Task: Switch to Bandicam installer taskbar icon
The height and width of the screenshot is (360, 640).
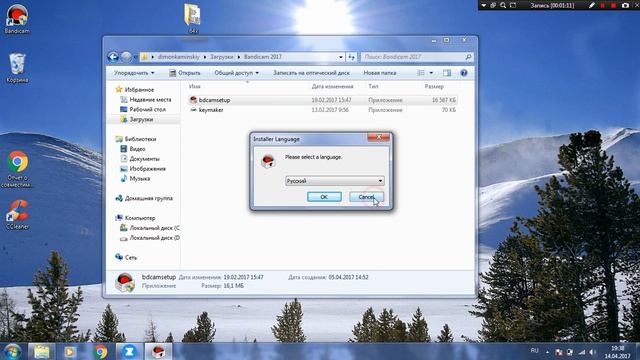Action: click(158, 351)
